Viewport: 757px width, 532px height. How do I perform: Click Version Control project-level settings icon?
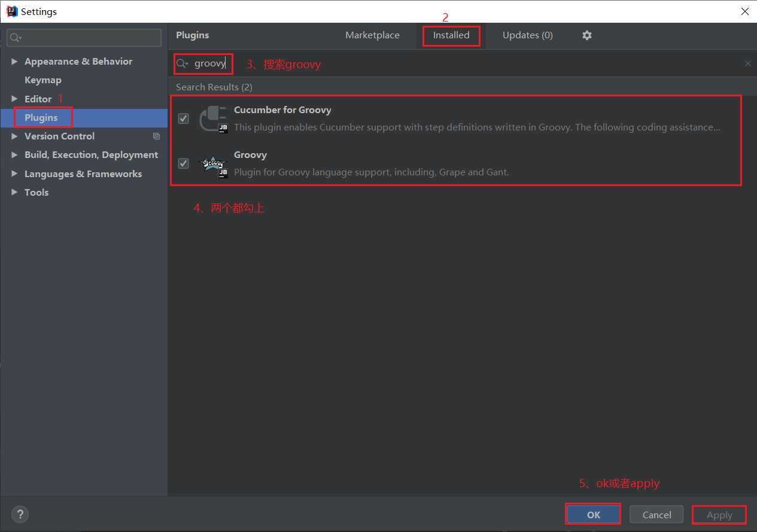(x=157, y=136)
